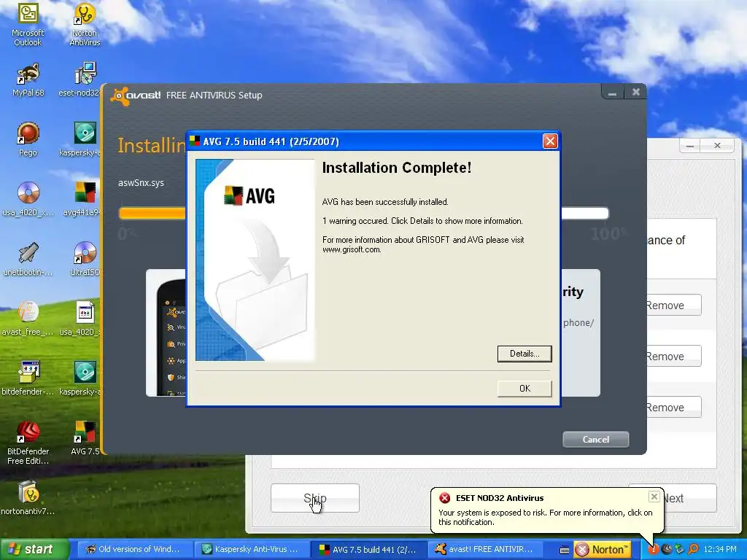The image size is (747, 560).
Task: Click the www.grisoft.com text in AVG dialog
Action: 352,249
